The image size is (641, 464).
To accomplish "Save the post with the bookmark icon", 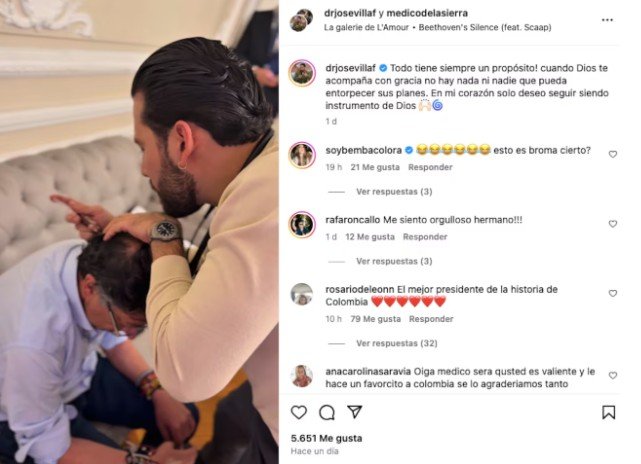I will (x=609, y=412).
